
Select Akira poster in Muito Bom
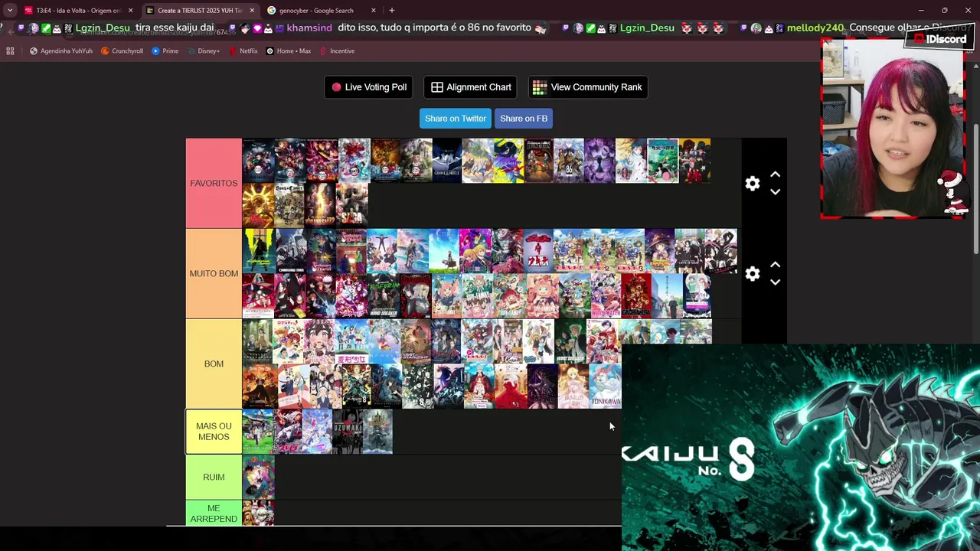coord(537,251)
